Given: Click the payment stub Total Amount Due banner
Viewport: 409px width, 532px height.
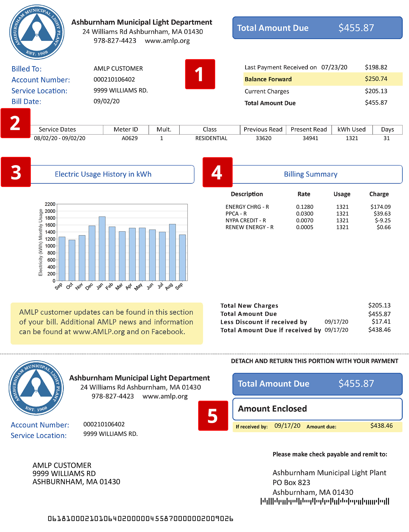Looking at the screenshot, I should coord(317,384).
